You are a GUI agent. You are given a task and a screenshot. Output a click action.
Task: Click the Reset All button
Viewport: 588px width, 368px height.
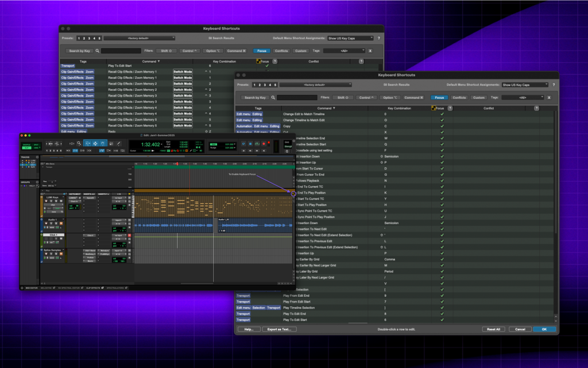pyautogui.click(x=493, y=329)
